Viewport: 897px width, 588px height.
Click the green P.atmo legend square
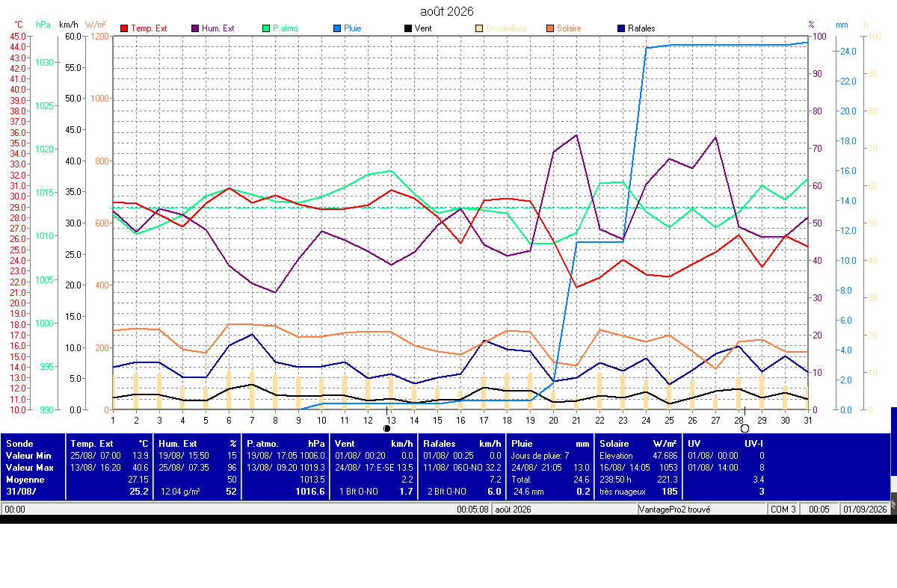click(265, 28)
